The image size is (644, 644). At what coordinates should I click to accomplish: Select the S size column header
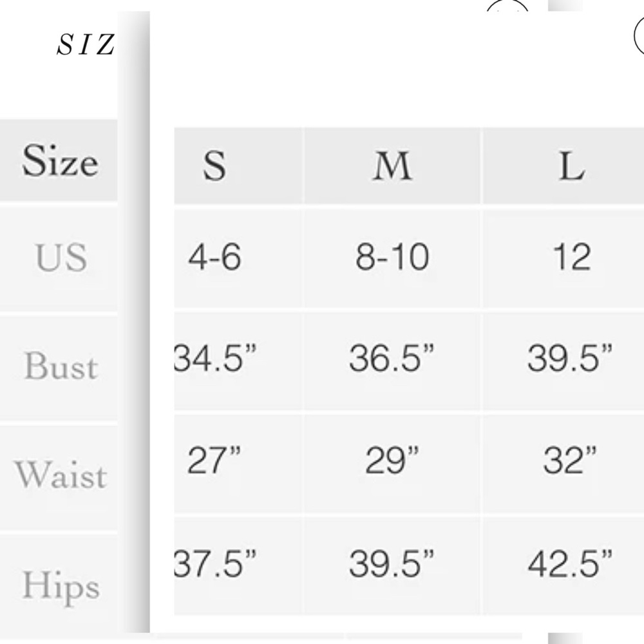(x=238, y=166)
